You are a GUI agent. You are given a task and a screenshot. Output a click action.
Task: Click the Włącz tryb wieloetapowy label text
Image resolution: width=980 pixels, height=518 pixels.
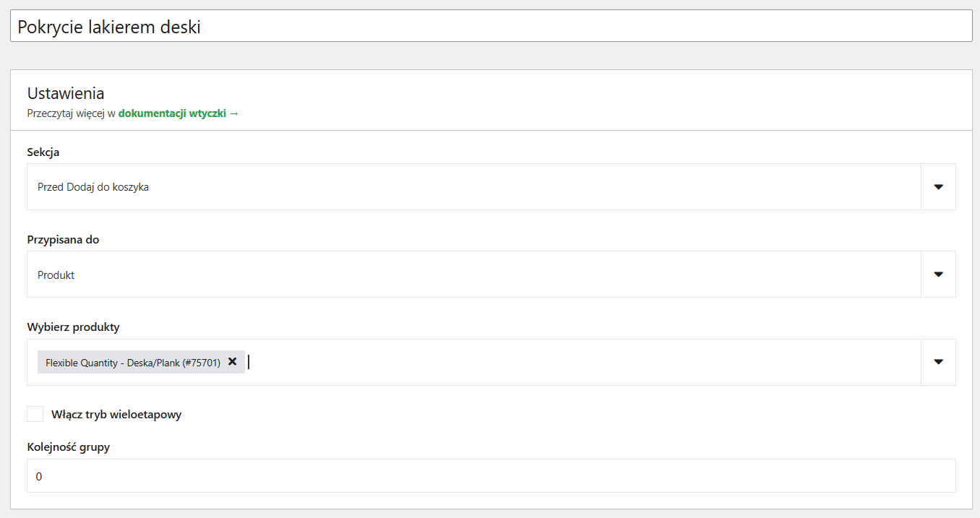(116, 415)
